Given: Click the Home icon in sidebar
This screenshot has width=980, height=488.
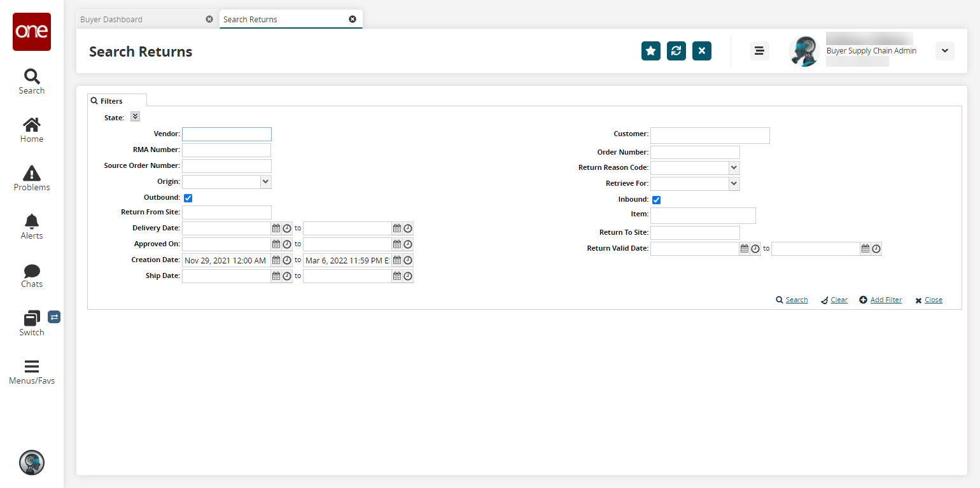Looking at the screenshot, I should [x=32, y=130].
